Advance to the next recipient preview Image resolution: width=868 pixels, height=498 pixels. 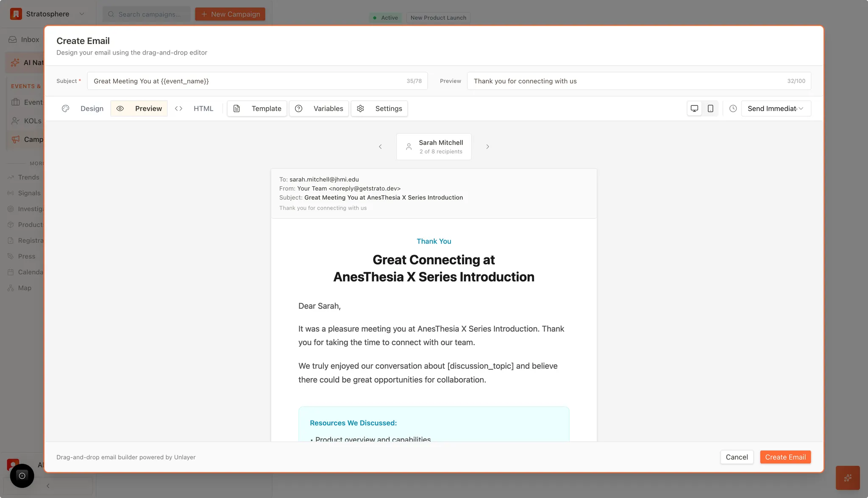pos(488,147)
